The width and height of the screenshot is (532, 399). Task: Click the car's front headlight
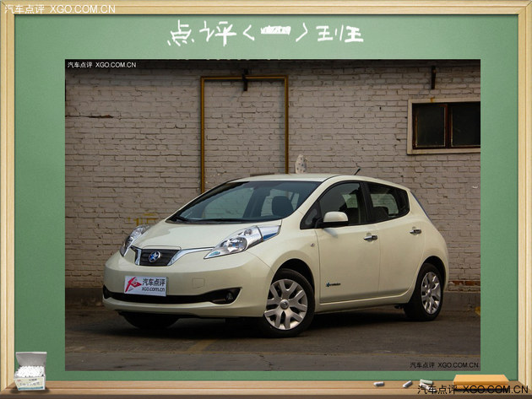242,240
